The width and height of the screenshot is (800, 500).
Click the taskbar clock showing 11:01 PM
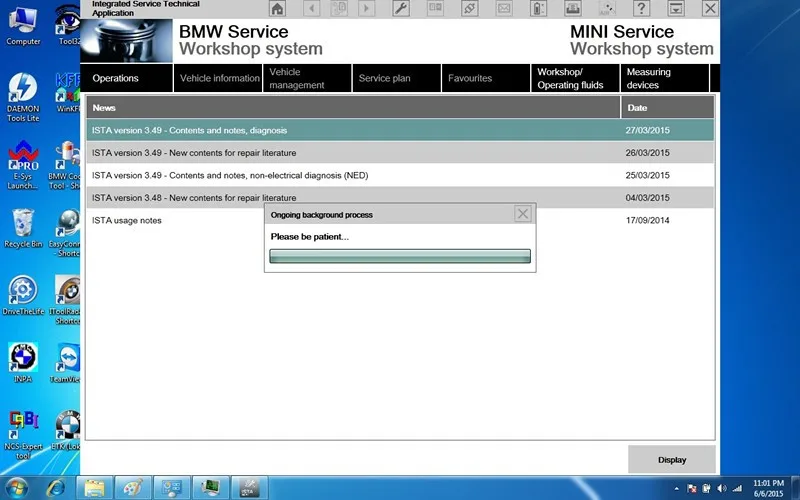point(768,488)
